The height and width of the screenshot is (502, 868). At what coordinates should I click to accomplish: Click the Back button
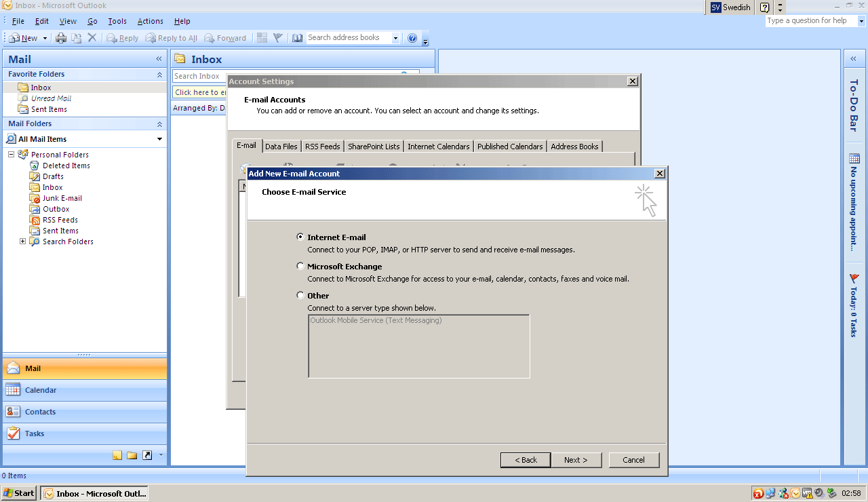[x=526, y=460]
